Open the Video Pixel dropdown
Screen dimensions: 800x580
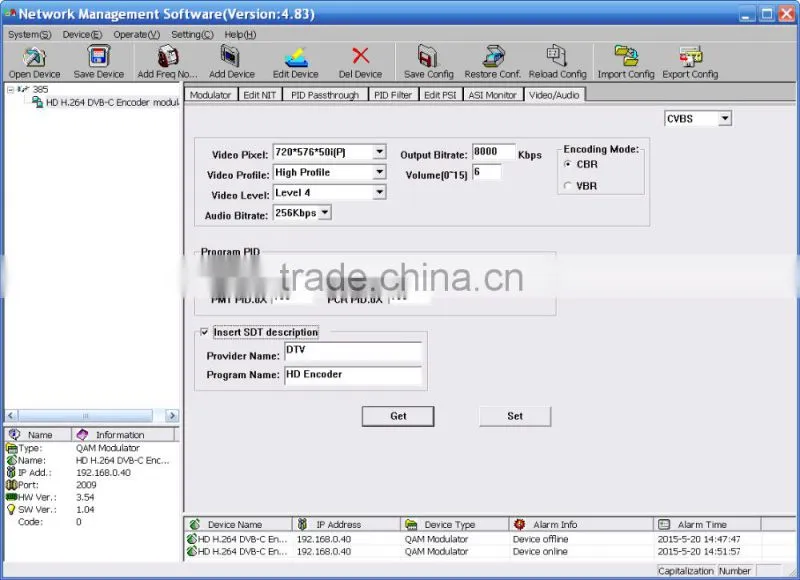point(379,152)
